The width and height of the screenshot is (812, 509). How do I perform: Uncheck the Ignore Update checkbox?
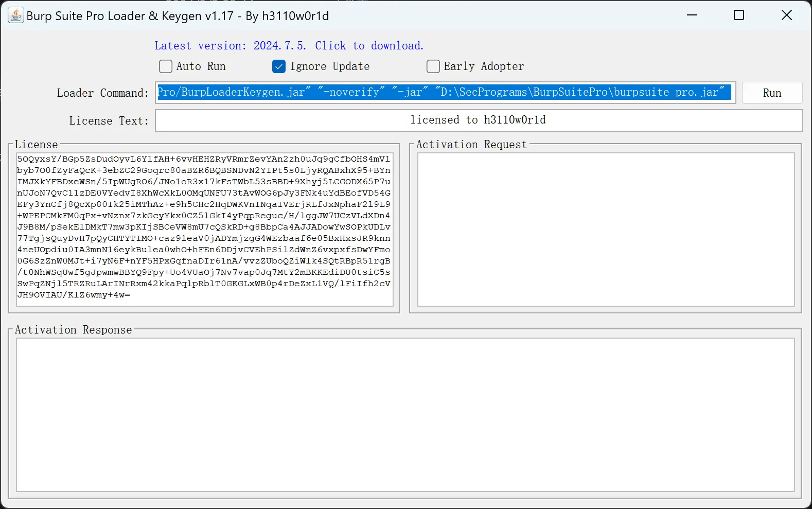tap(279, 66)
